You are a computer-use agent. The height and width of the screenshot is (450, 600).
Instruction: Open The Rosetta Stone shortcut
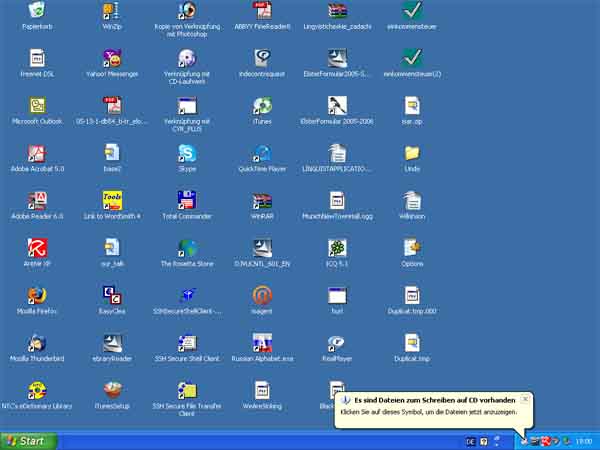tap(187, 248)
